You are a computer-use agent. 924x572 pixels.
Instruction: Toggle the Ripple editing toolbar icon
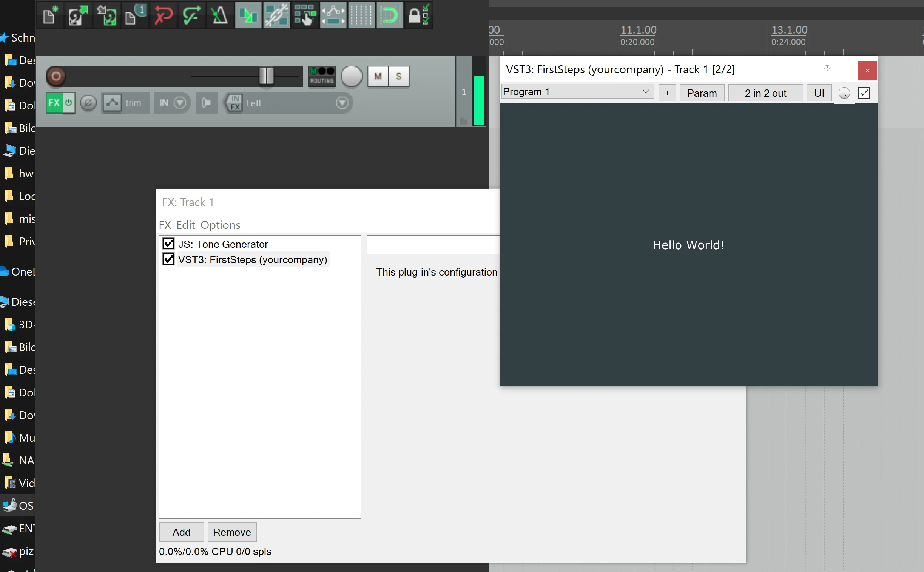(x=305, y=15)
